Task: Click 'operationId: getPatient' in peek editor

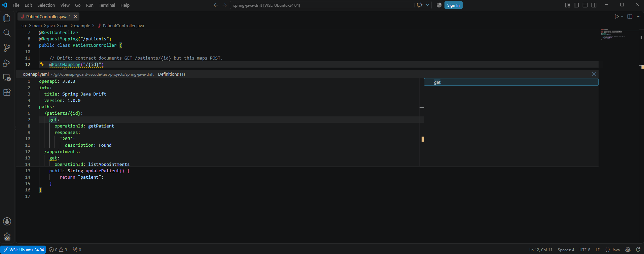Action: [x=84, y=126]
